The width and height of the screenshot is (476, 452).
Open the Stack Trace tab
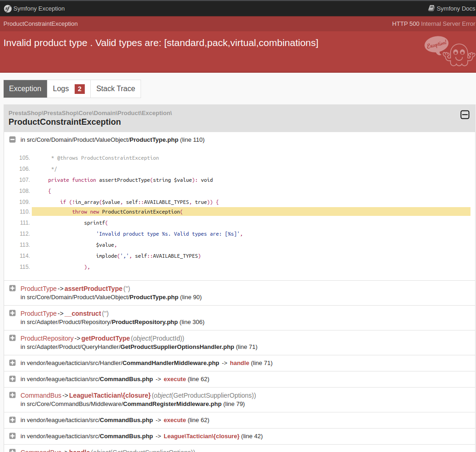click(x=115, y=88)
